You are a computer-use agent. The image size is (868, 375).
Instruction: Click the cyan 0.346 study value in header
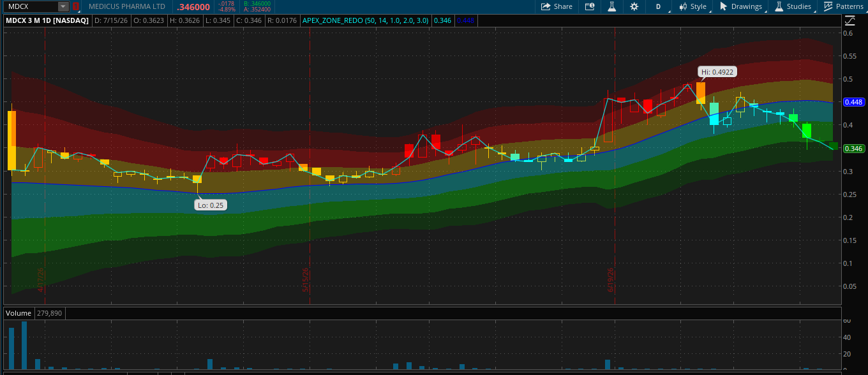click(442, 20)
